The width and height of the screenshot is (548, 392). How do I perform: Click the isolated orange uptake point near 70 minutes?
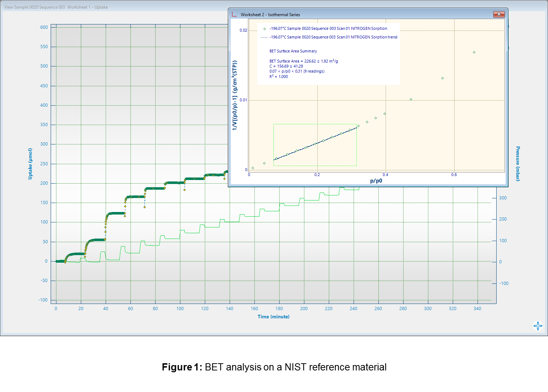point(144,207)
